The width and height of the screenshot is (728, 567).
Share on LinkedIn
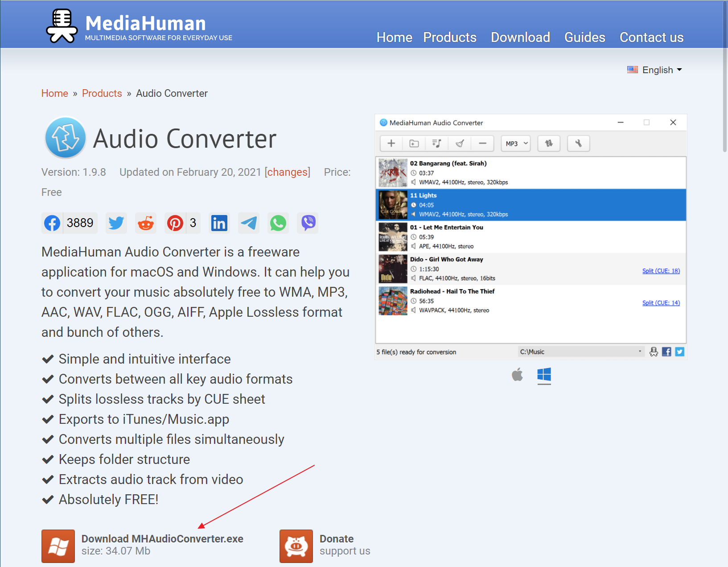pos(219,223)
